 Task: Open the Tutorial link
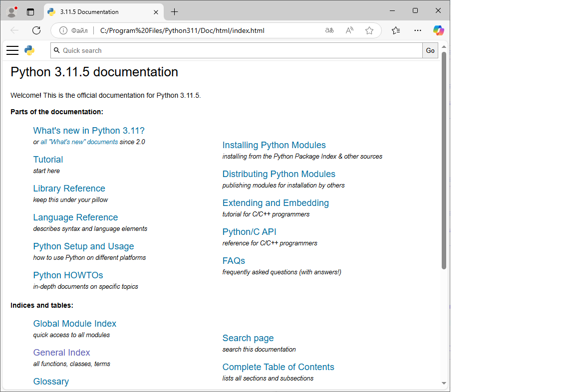point(48,160)
